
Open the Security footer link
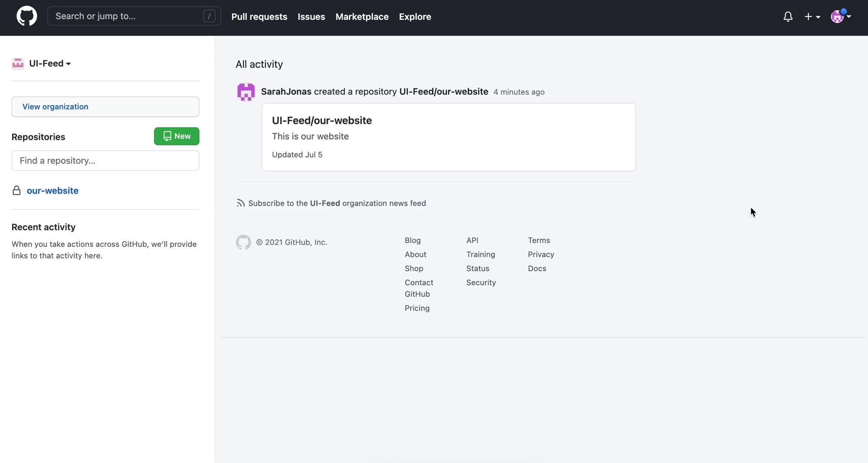pos(481,282)
